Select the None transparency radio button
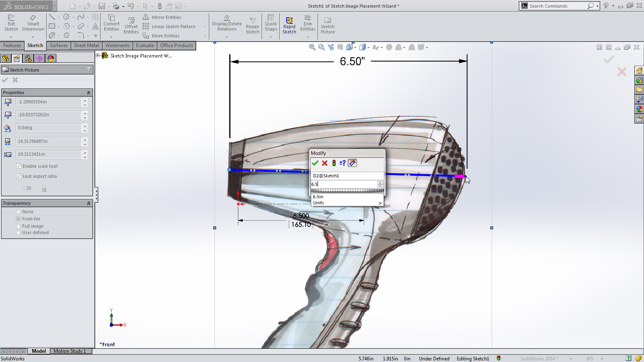The width and height of the screenshot is (644, 362). point(19,211)
